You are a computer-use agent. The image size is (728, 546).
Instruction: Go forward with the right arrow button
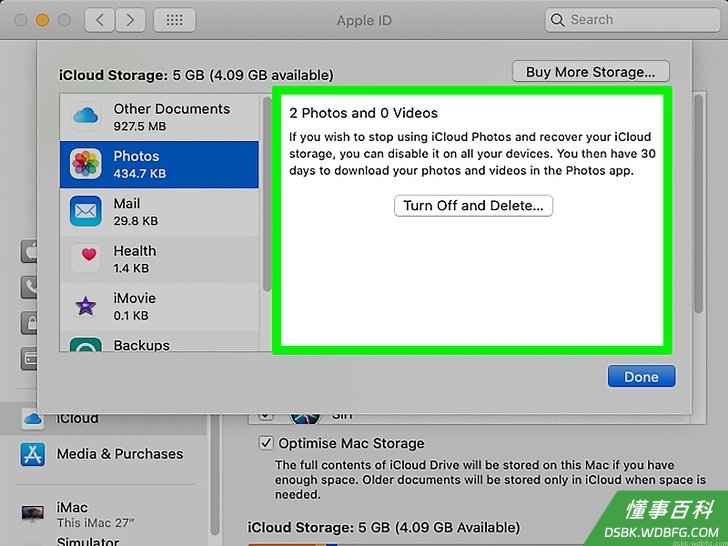point(130,20)
